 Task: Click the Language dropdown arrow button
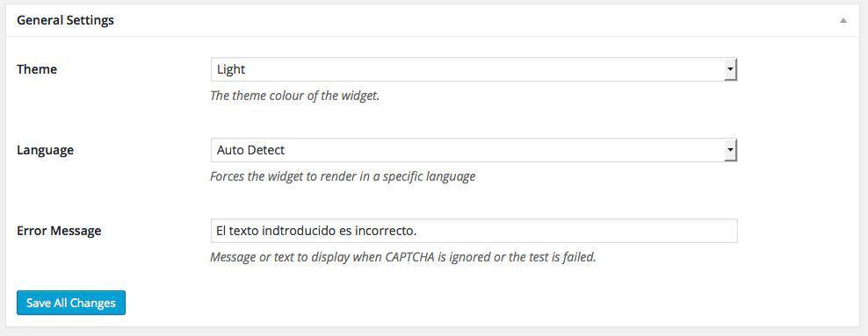pos(731,150)
